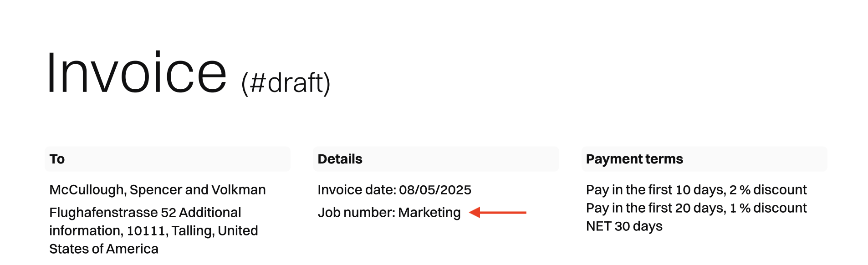The width and height of the screenshot is (868, 265).
Task: Click the red arrow beside Job number
Action: pyautogui.click(x=497, y=213)
